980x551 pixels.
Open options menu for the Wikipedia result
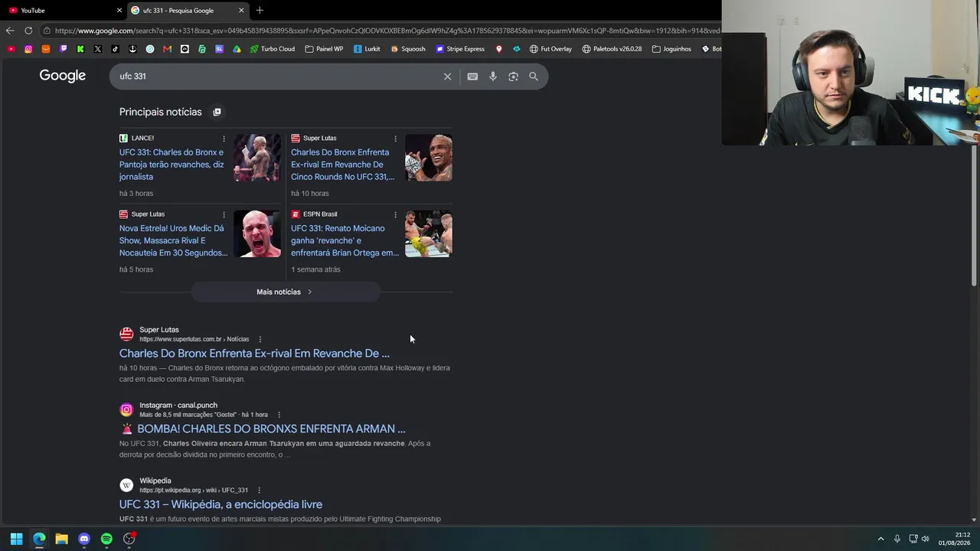click(259, 490)
